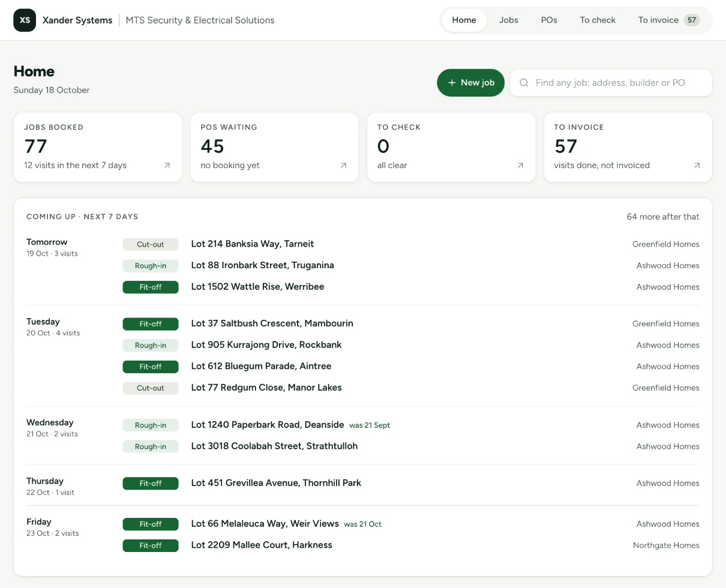
Task: Click the Fit-off tag for Mallee Court
Action: [x=151, y=546]
